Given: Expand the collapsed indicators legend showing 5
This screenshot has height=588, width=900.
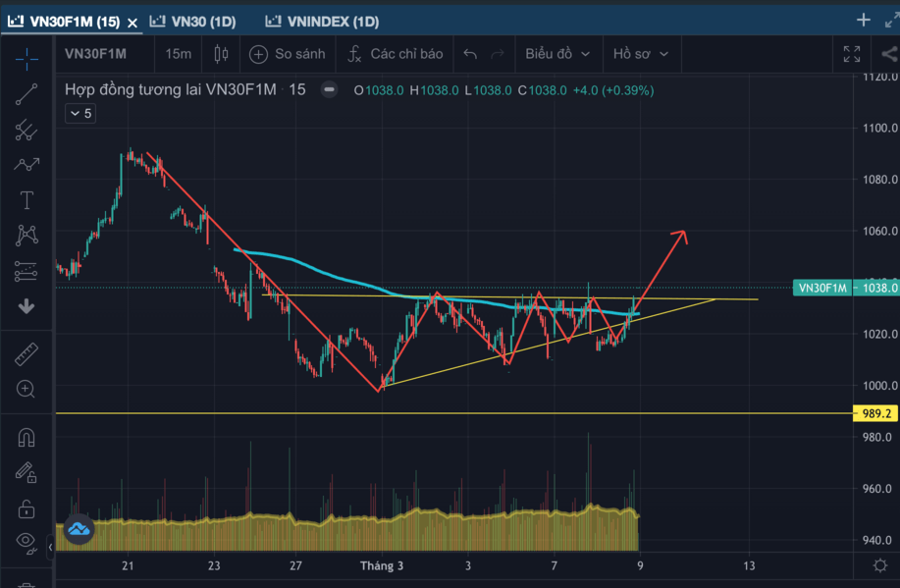Looking at the screenshot, I should (79, 113).
